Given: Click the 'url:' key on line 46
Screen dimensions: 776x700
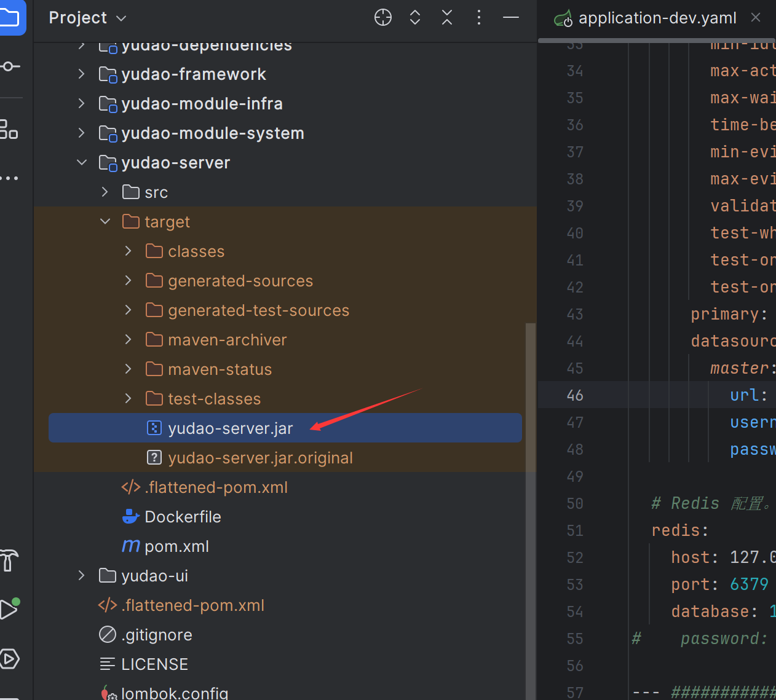Looking at the screenshot, I should pos(749,395).
